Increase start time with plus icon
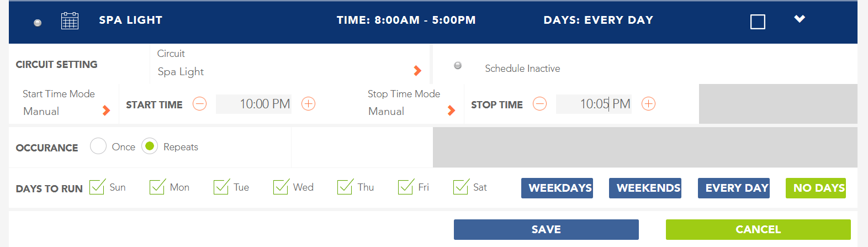 (x=308, y=104)
